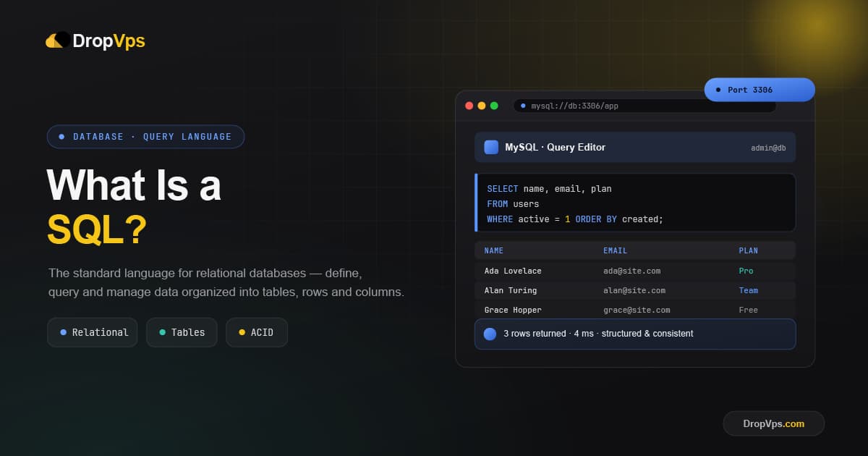Click the "FROM users" query line

pos(513,204)
